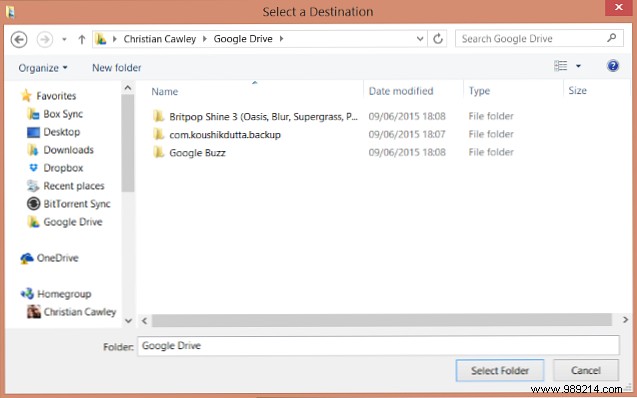Click the Google Buzz folder icon
Image resolution: width=637 pixels, height=398 pixels.
pyautogui.click(x=158, y=152)
